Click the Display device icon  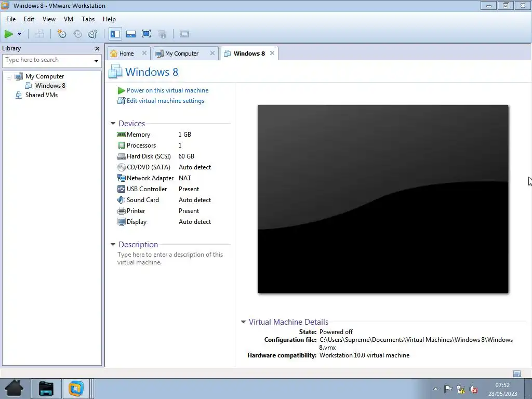point(121,222)
